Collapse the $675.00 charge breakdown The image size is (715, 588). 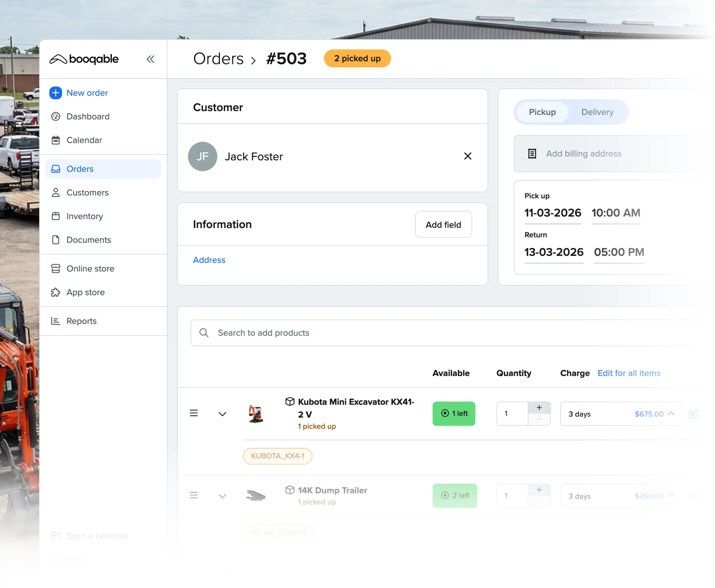pyautogui.click(x=671, y=414)
